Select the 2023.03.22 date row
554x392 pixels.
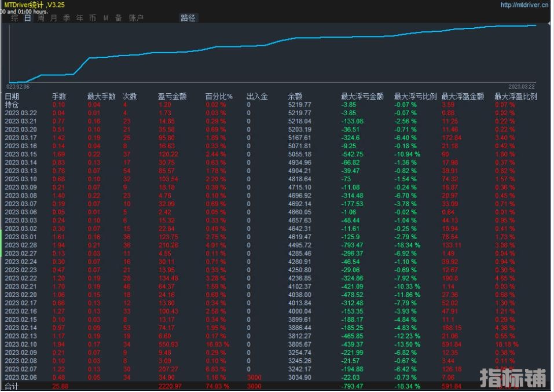[x=21, y=113]
